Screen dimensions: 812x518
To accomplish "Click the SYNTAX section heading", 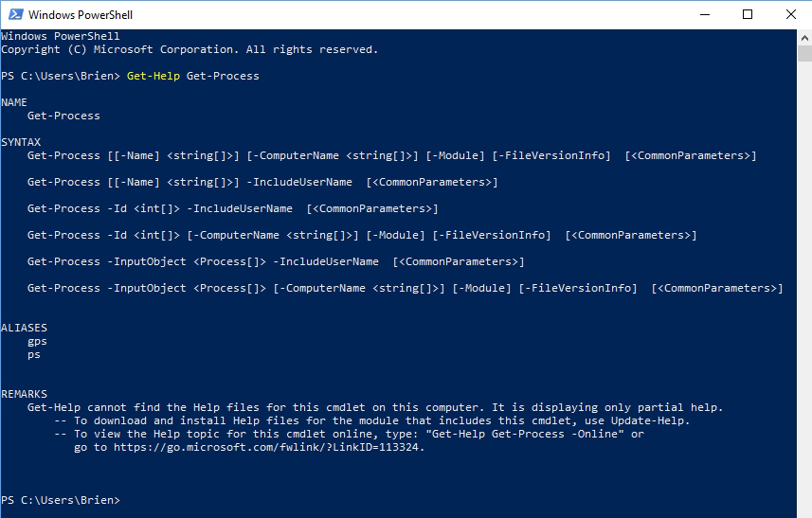I will point(21,142).
